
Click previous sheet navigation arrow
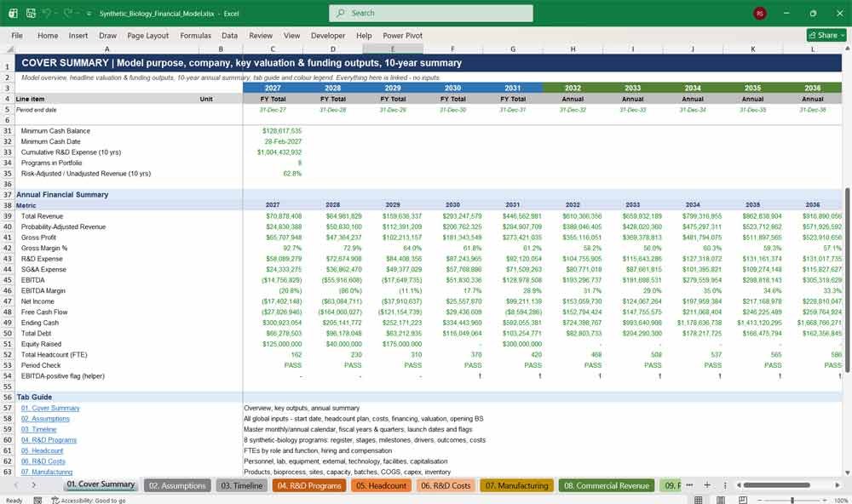[15, 485]
